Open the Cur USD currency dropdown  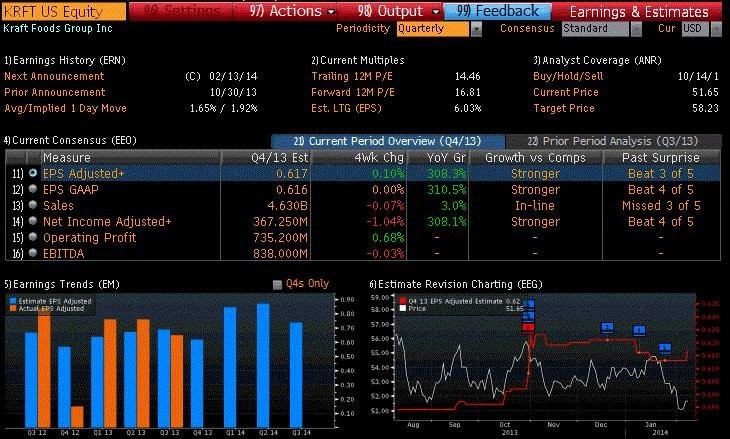(716, 29)
